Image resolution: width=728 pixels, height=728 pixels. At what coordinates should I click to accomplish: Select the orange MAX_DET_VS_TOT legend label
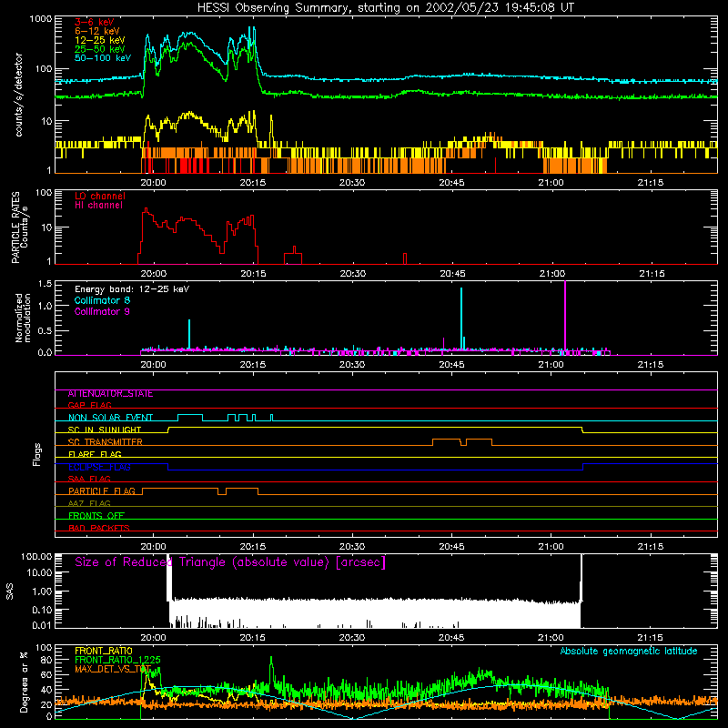[x=113, y=669]
